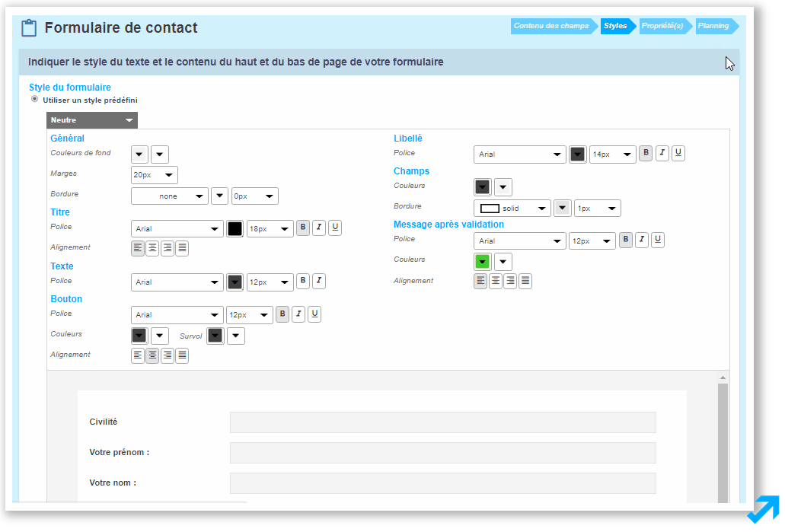Toggle italic for Bouton font
This screenshot has width=785, height=532.
[298, 314]
